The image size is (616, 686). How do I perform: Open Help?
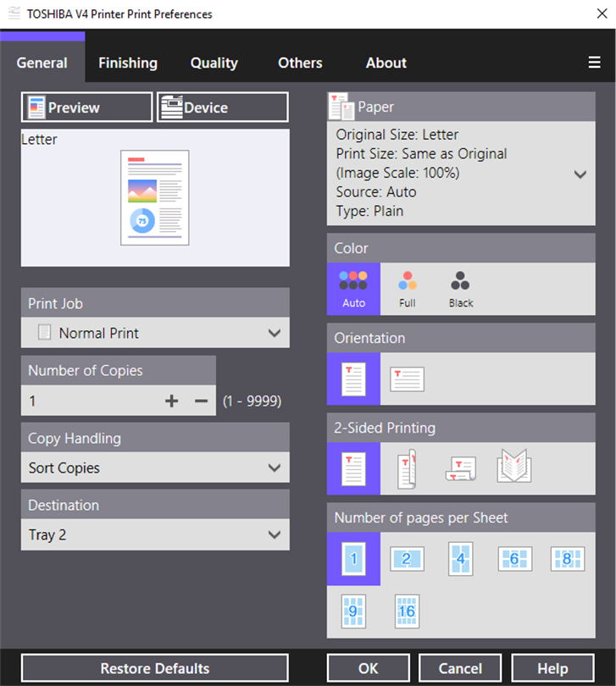[x=552, y=668]
